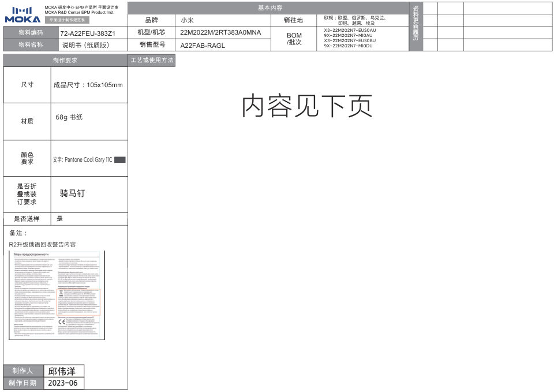Open the Russian precautions page thumbnail
The height and width of the screenshot is (392, 554).
[x=57, y=295]
